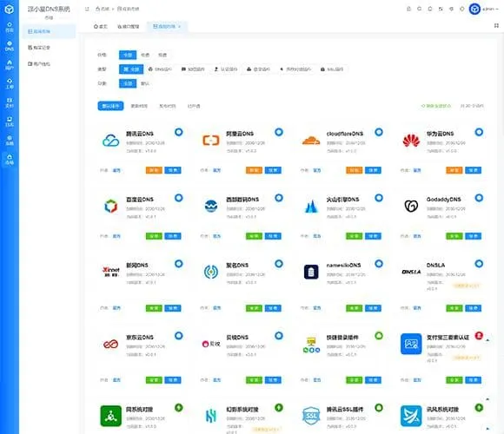504x434 pixels.
Task: Click the green refresh link above the plugin grid
Action: (436, 106)
